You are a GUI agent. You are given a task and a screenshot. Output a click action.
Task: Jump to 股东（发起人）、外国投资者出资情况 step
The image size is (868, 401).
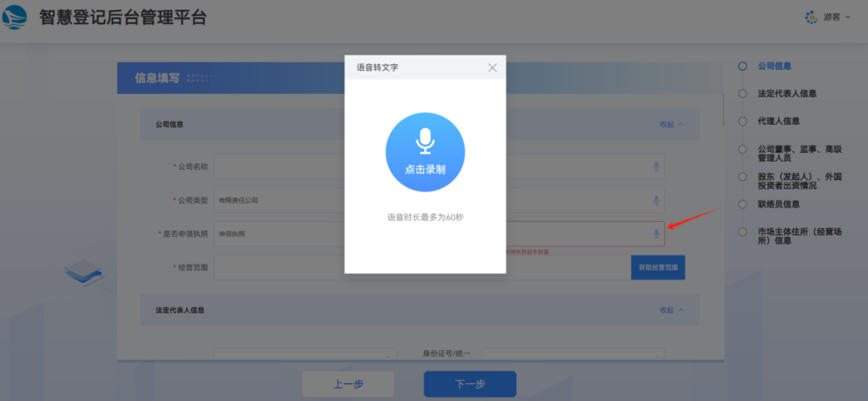tap(799, 181)
